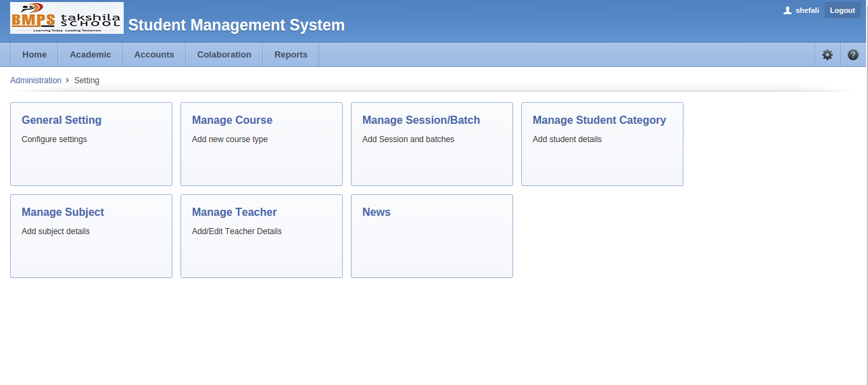Go to the Reports menu
868x385 pixels.
291,55
